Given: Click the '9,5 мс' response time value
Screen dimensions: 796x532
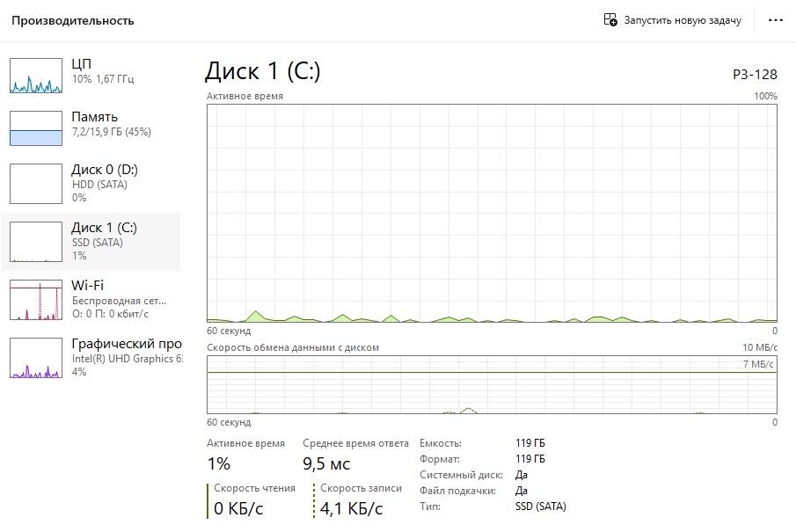Looking at the screenshot, I should click(326, 463).
